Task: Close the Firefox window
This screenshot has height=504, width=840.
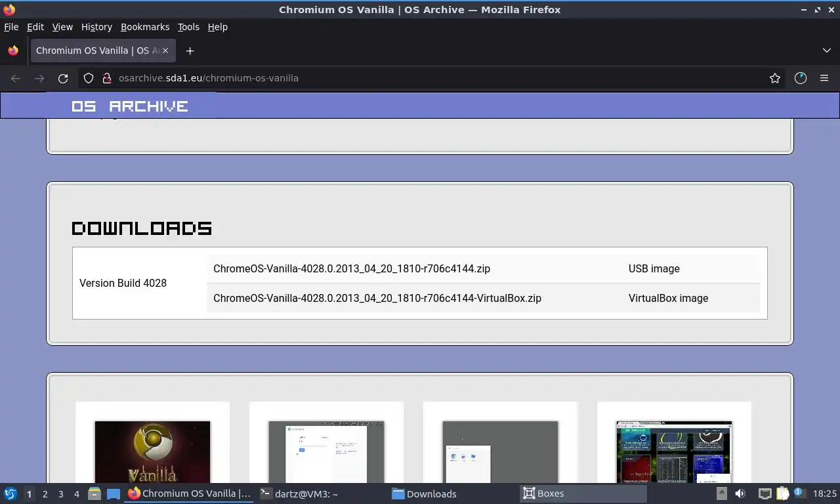Action: point(831,9)
